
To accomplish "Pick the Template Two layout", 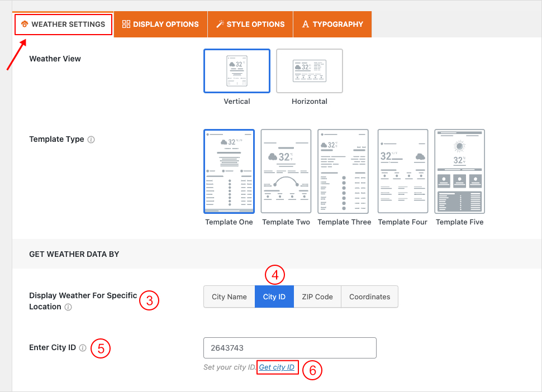I will pos(286,171).
